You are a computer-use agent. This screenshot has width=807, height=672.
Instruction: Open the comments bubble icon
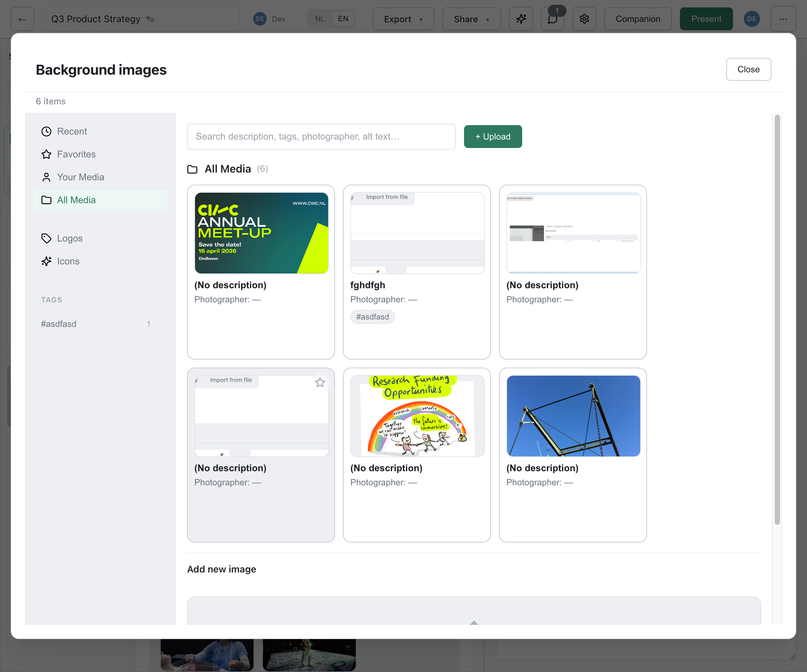click(x=552, y=19)
